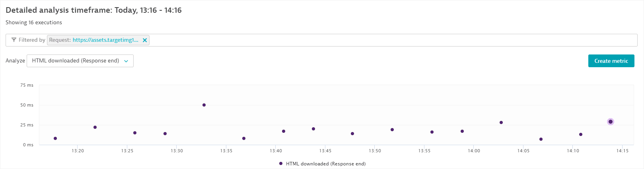Screen dimensions: 644x169
Task: Click the filter link https://assets.targetimg1...
Action: (x=105, y=40)
